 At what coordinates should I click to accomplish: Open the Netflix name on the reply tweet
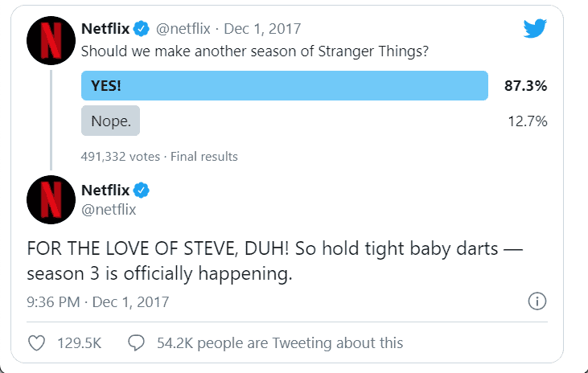coord(105,191)
